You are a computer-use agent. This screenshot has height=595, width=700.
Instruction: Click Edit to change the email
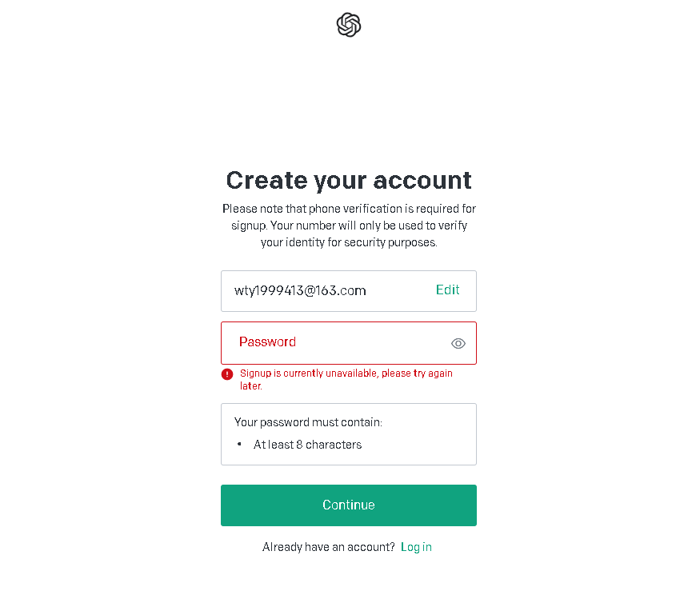[x=447, y=290]
